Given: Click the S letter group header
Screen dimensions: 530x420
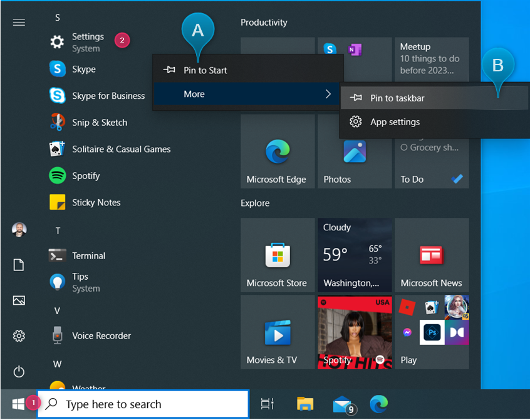Looking at the screenshot, I should pos(58,18).
